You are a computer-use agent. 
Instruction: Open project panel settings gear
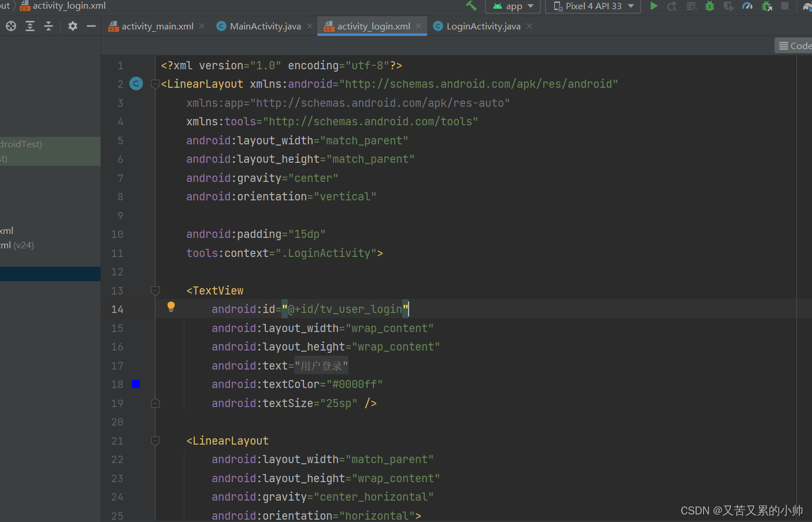point(73,26)
